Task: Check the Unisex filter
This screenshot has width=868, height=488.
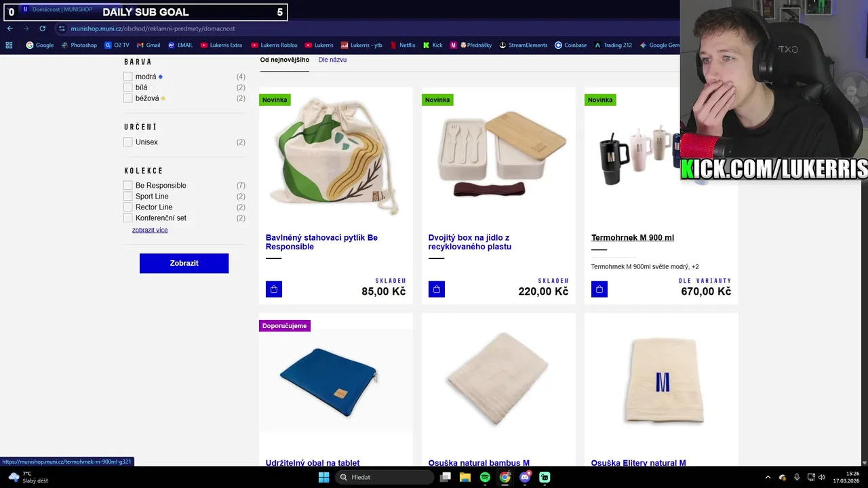Action: pos(128,142)
